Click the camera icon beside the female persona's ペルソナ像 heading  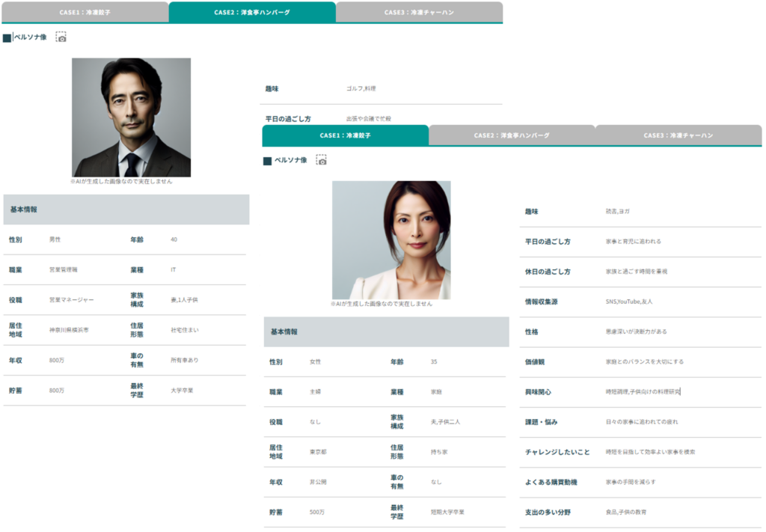(322, 160)
